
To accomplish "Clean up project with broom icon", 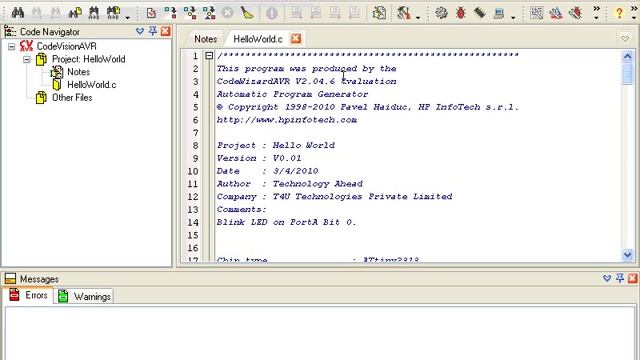I will click(x=247, y=13).
